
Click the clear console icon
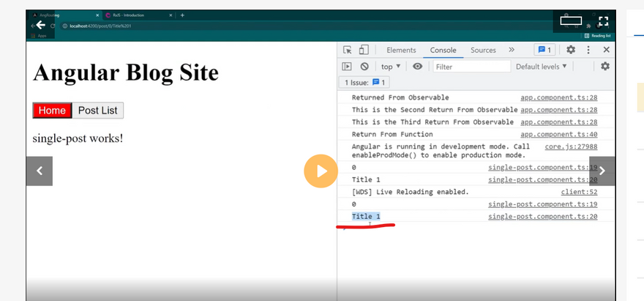(364, 67)
